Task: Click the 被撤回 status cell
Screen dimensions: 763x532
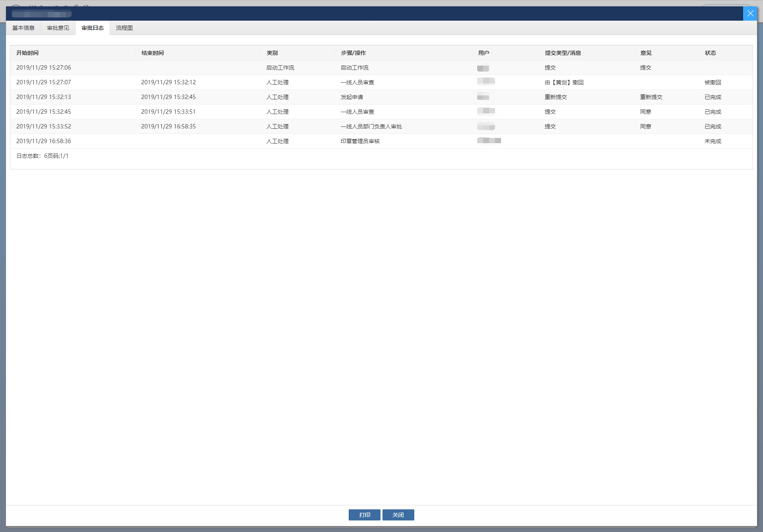Action: 713,82
